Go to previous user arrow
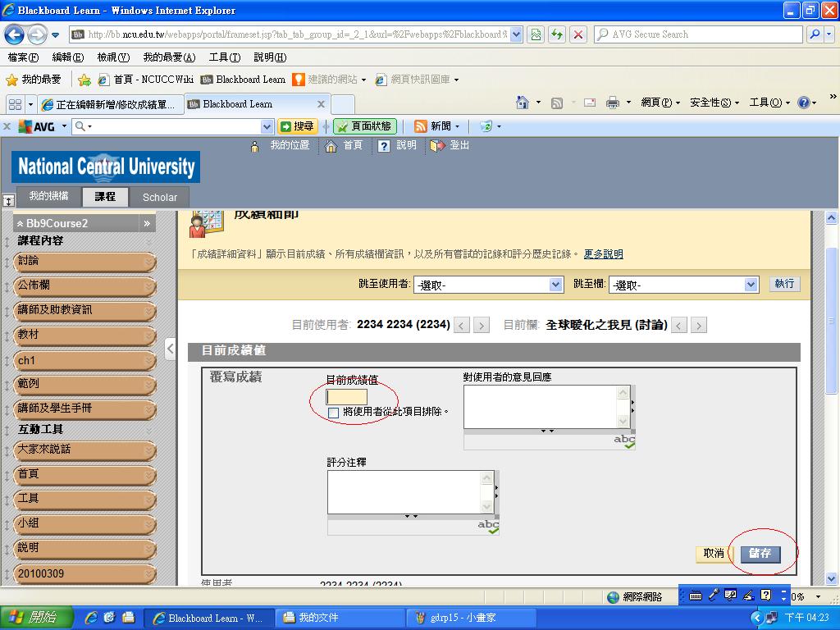This screenshot has height=630, width=840. 463,326
